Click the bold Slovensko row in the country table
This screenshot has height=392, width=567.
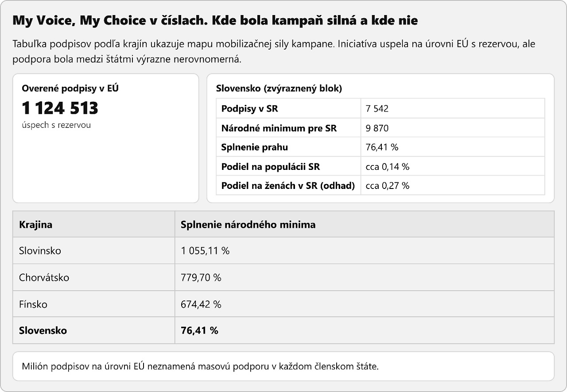(43, 331)
